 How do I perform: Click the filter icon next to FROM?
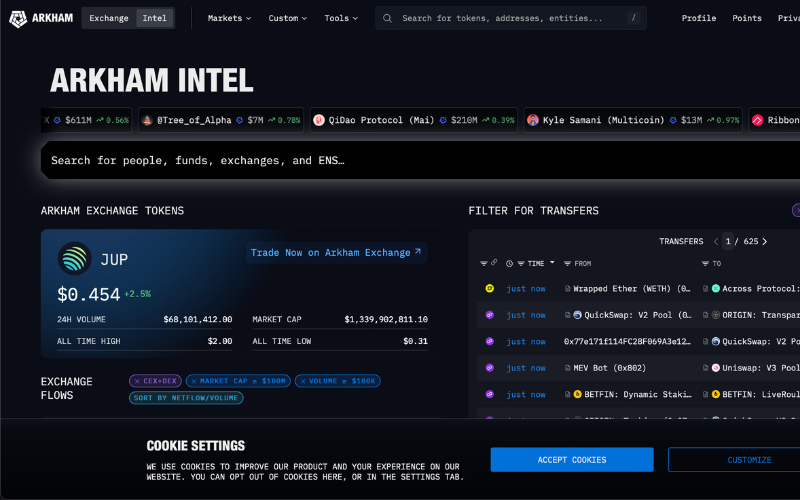pos(567,264)
